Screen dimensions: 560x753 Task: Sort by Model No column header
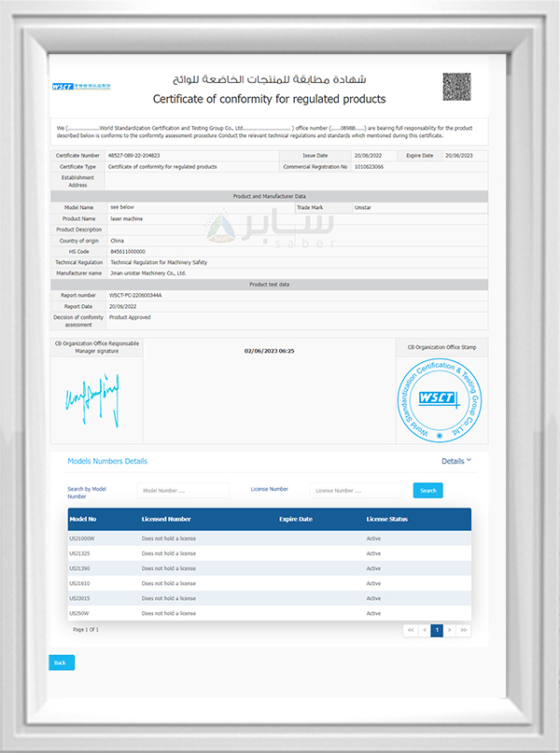pos(83,519)
